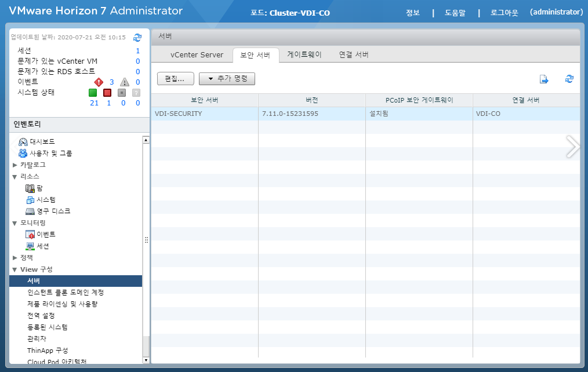Image resolution: width=588 pixels, height=372 pixels.
Task: Select 서버 in View 구성
Action: coord(76,281)
